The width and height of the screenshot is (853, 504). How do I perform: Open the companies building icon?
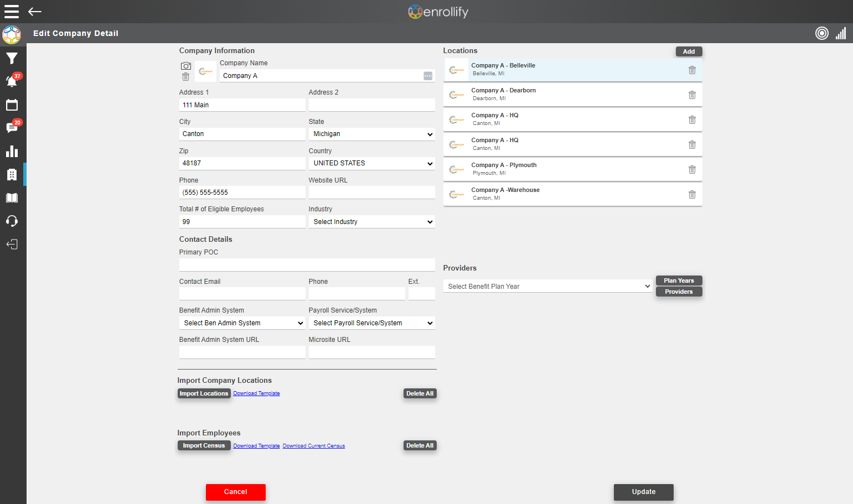12,174
